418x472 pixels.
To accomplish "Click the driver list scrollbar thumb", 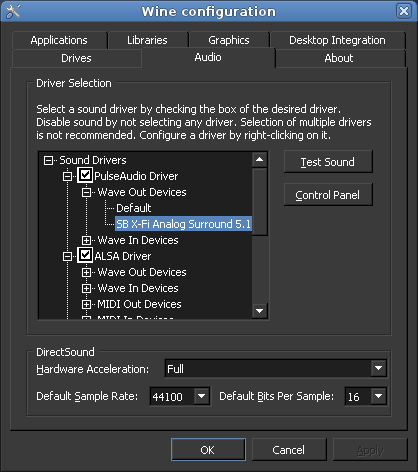I will (259, 202).
